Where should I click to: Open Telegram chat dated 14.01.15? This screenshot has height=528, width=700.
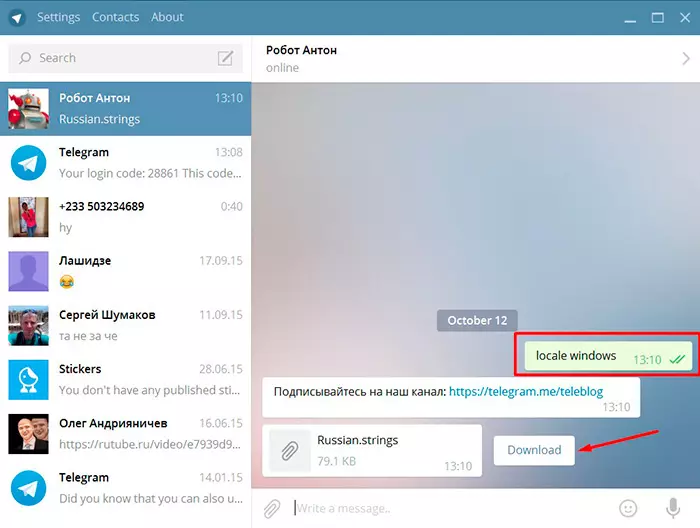point(125,488)
